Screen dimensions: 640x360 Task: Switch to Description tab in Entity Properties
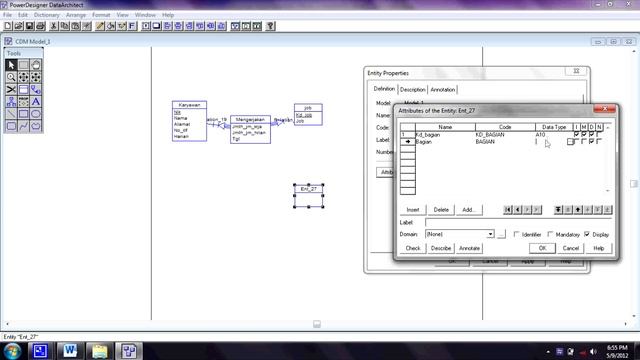coord(412,89)
